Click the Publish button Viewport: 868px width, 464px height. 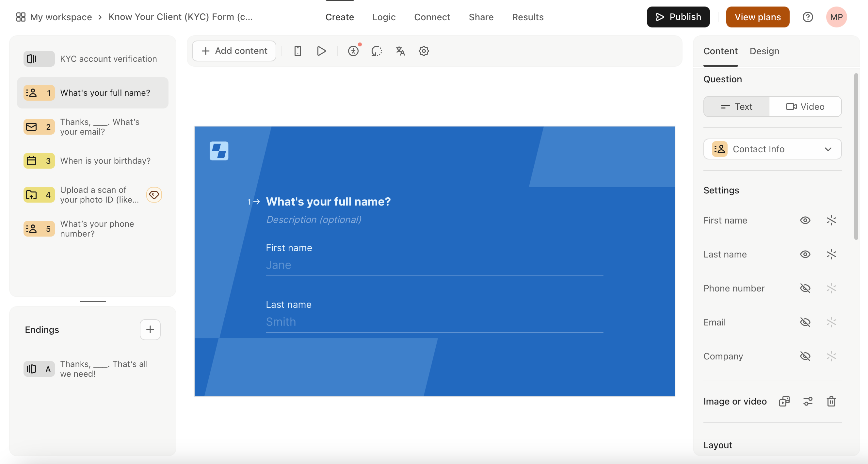[678, 17]
